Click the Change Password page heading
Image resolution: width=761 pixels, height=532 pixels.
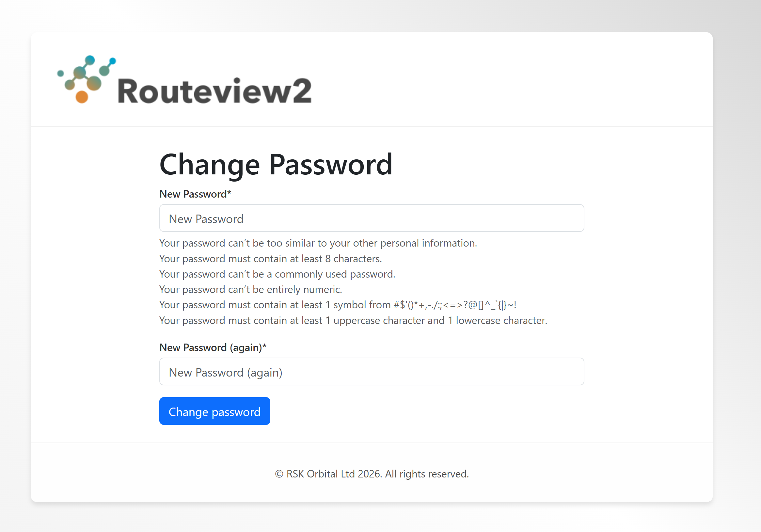276,164
